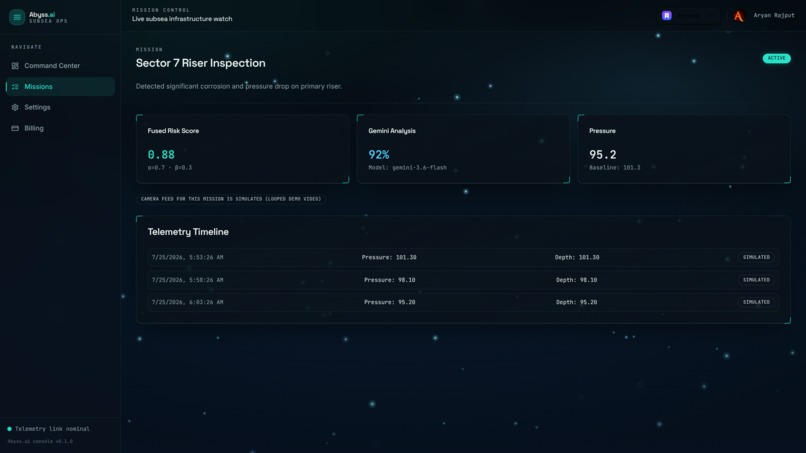This screenshot has width=806, height=453.
Task: Expand the organization switcher chevron arrow
Action: (712, 15)
